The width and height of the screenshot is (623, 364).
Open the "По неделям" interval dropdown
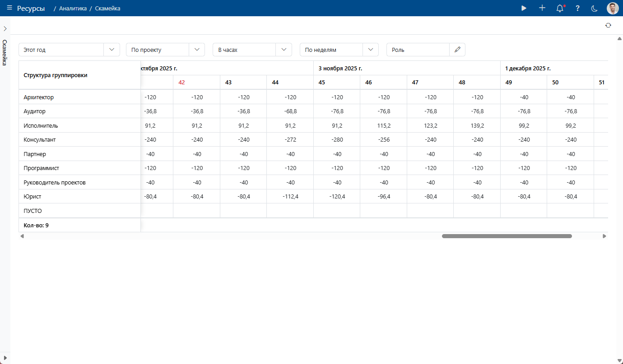tap(370, 50)
